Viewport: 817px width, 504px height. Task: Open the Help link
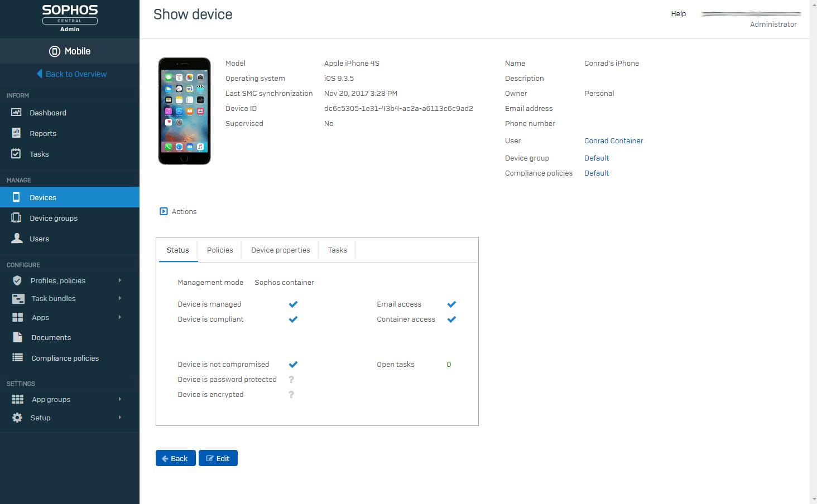(x=678, y=14)
